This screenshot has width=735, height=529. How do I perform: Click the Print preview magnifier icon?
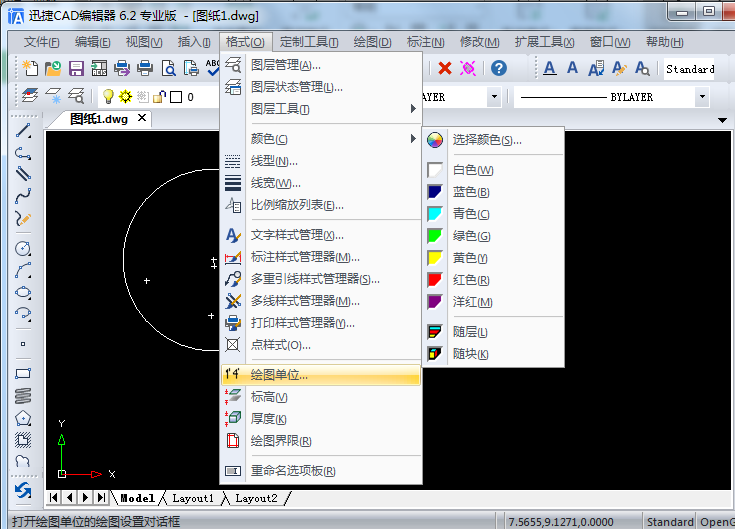168,68
